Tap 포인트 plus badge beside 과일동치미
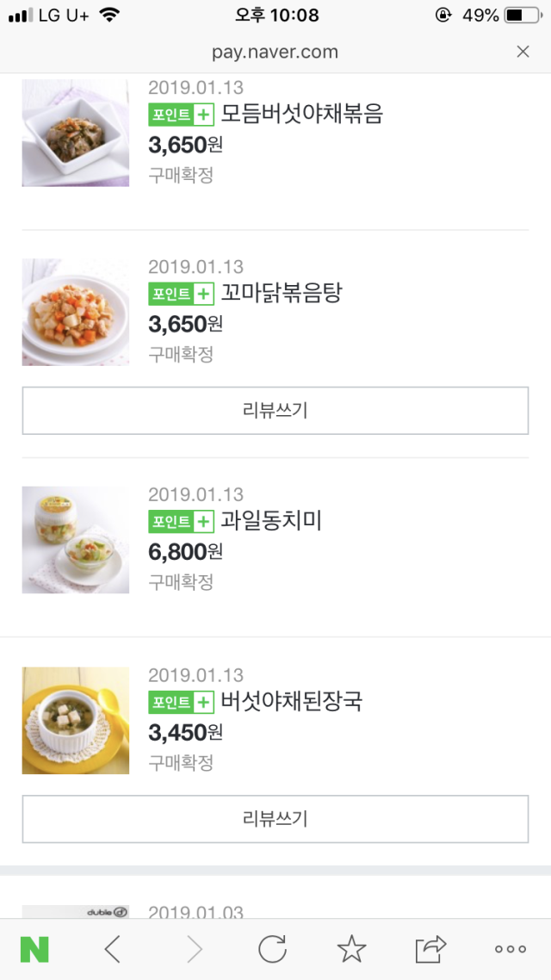Screen dimensions: 551x980 pyautogui.click(x=181, y=521)
